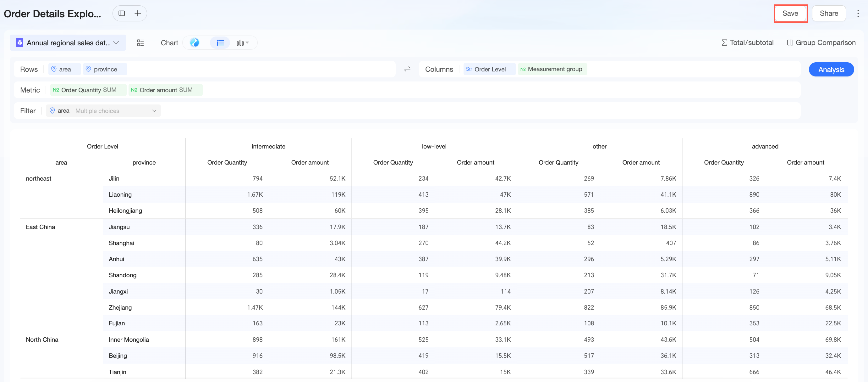Toggle the side panel layout icon

pos(122,14)
